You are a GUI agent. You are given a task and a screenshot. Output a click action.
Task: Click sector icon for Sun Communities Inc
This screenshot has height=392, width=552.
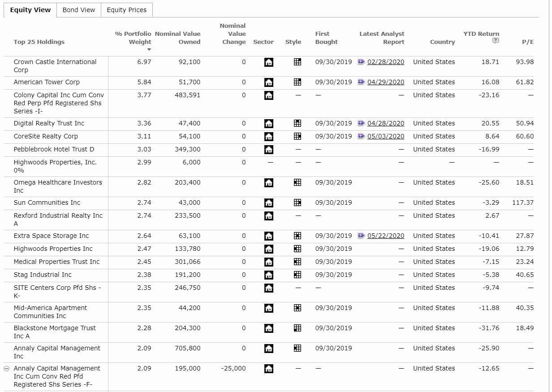tap(269, 203)
